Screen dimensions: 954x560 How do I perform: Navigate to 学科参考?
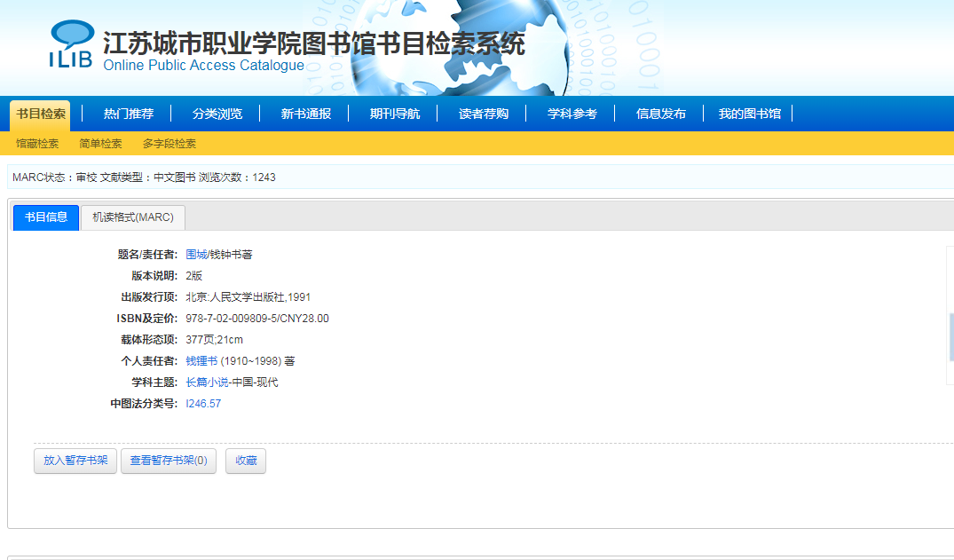[572, 114]
